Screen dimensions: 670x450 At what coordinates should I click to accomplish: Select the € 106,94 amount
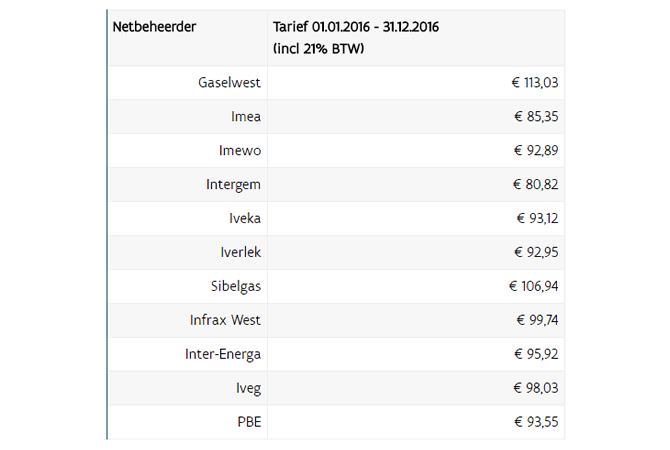pyautogui.click(x=534, y=286)
